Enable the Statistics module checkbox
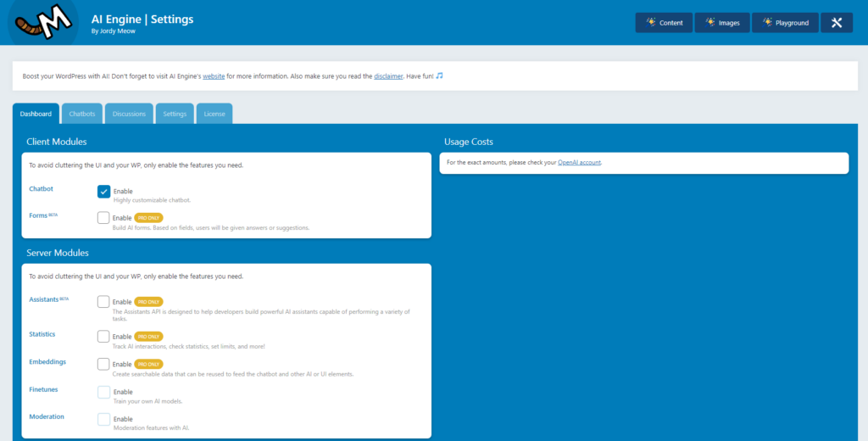 [x=103, y=337]
